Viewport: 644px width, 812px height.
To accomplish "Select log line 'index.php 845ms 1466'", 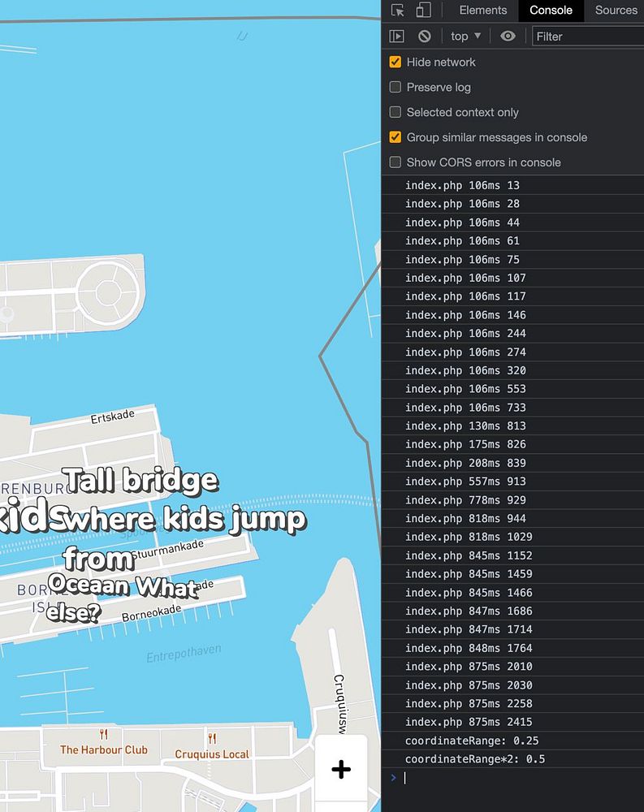I will point(513,593).
